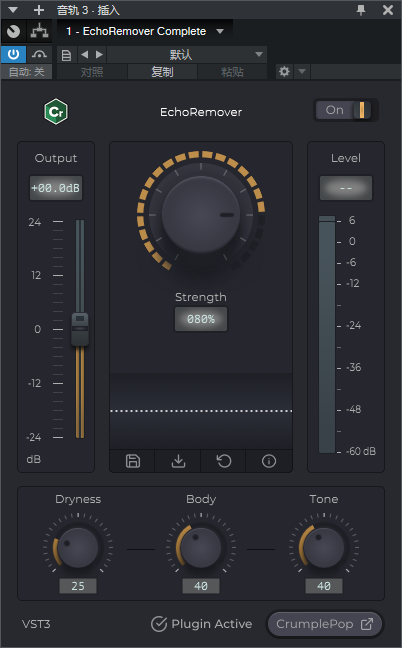Toggle the EchoRemover On switch
Viewport: 402px width, 648px height.
point(345,110)
